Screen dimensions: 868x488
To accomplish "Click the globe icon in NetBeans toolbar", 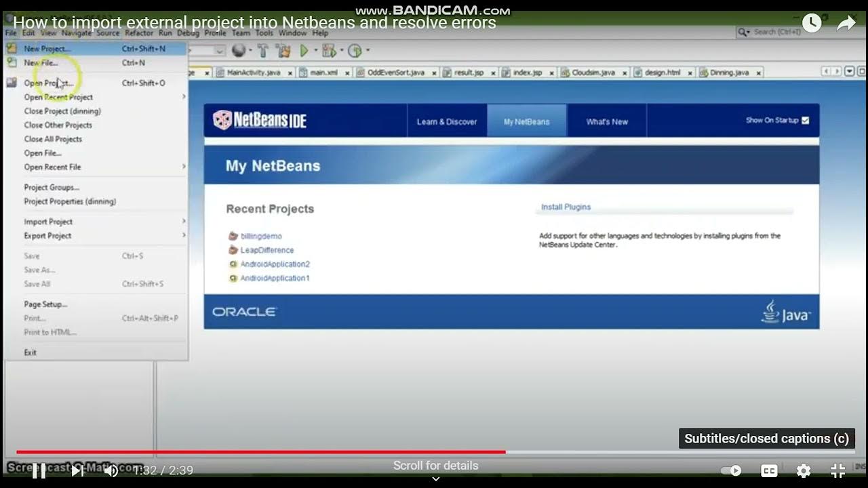I will coord(238,50).
